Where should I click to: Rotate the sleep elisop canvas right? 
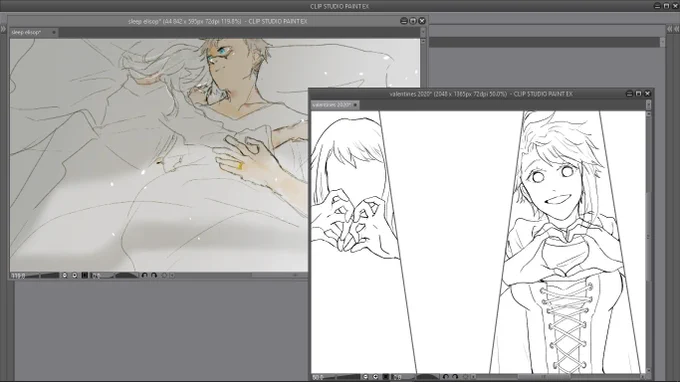click(x=154, y=275)
